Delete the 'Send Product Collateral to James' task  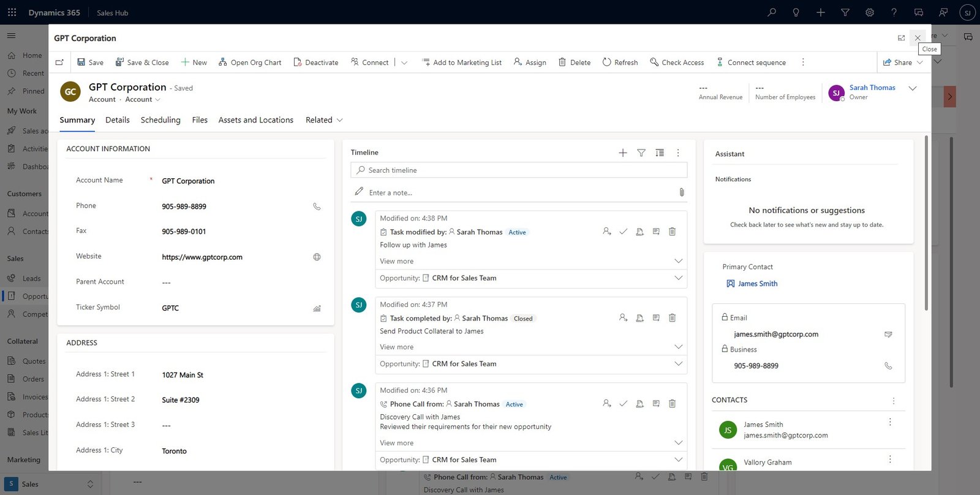(672, 318)
